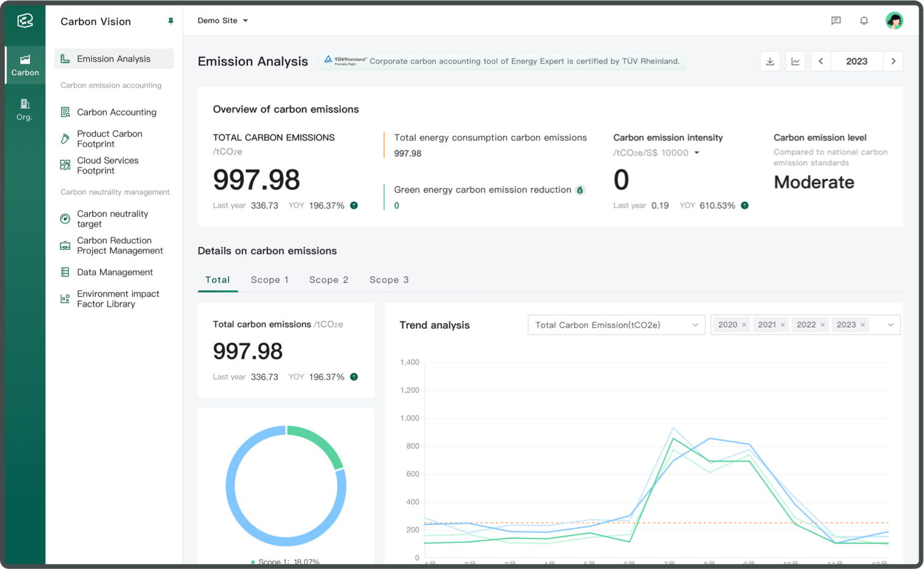Open the chart view icon
924x569 pixels.
pyautogui.click(x=795, y=61)
